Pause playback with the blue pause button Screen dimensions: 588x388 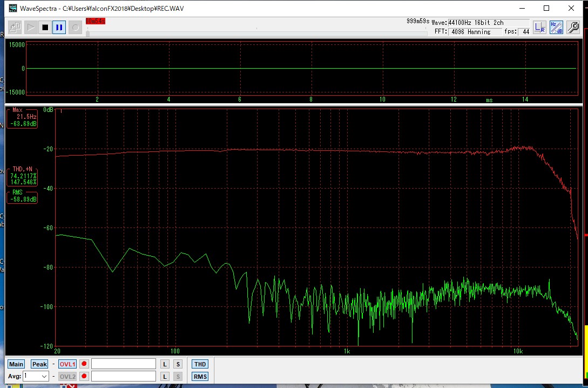pos(59,27)
